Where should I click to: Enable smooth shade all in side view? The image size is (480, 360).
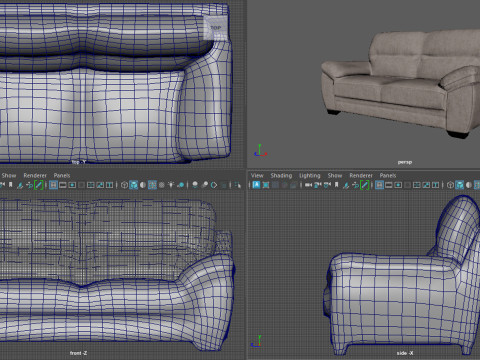[460, 185]
